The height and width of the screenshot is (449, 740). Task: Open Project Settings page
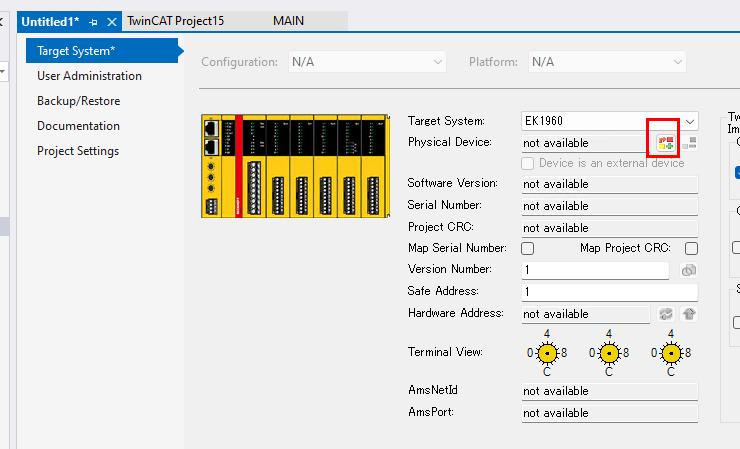pyautogui.click(x=78, y=151)
